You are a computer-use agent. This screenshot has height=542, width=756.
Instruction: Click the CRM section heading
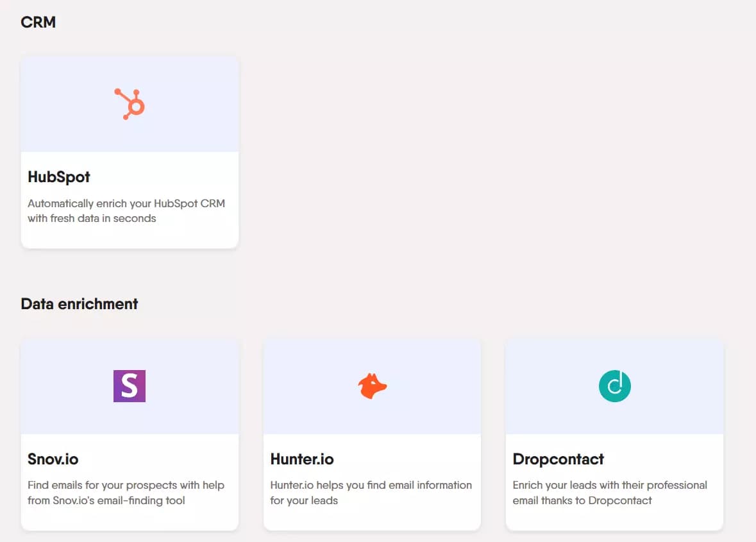coord(38,22)
